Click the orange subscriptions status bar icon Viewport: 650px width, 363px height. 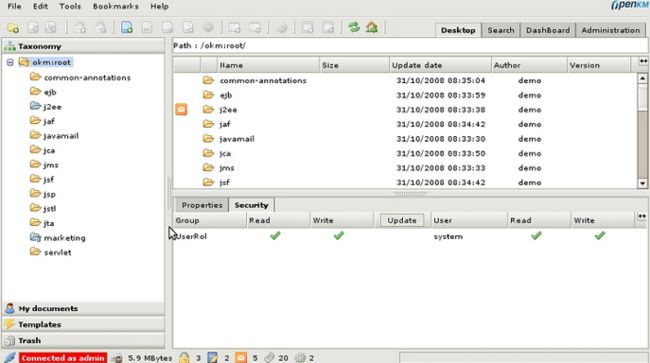coord(241,357)
